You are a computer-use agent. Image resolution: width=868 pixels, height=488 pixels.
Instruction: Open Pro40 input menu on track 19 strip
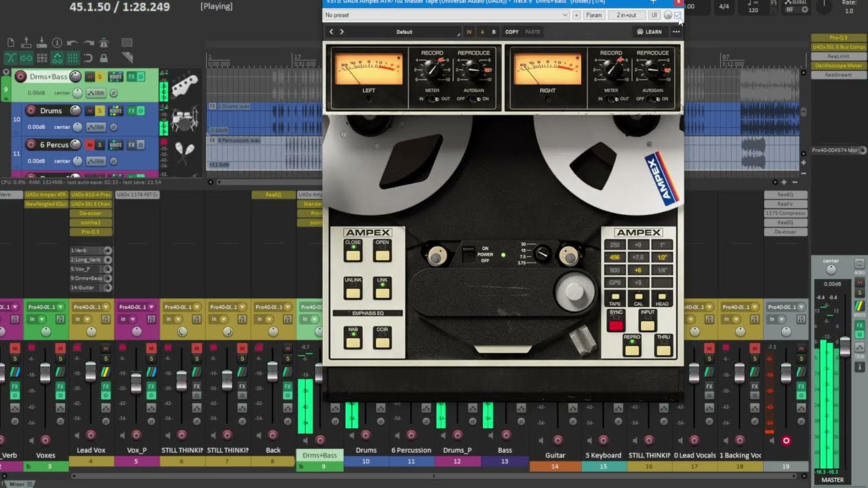(x=785, y=307)
